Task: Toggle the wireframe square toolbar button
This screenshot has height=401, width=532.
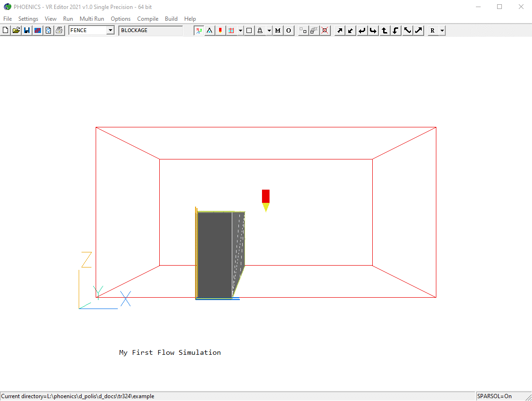Action: (249, 31)
